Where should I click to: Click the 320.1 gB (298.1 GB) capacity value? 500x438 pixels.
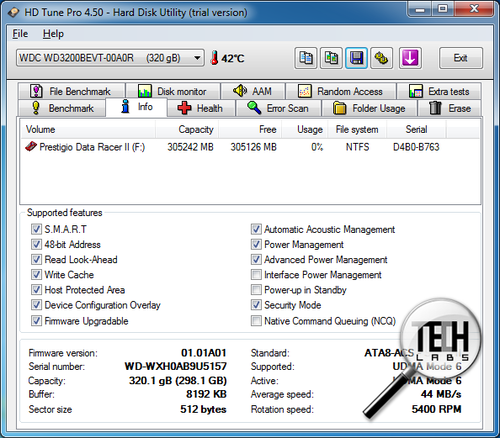tap(178, 380)
